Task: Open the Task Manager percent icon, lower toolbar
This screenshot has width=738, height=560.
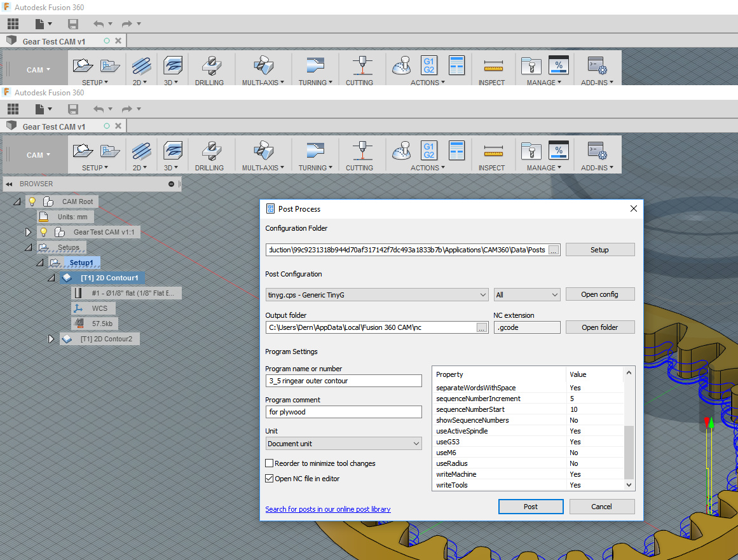Action: 559,151
